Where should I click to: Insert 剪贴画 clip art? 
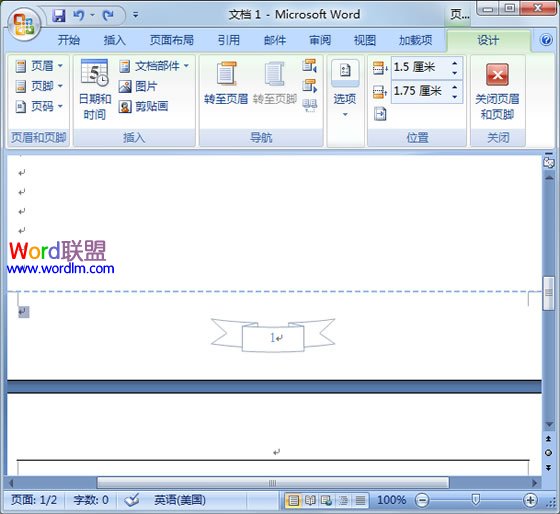coord(144,106)
